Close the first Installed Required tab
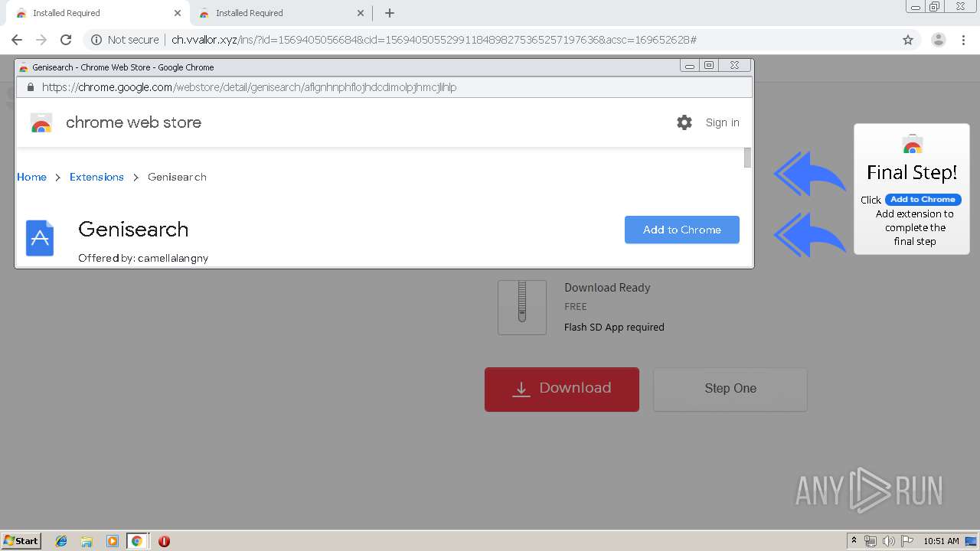 click(177, 13)
